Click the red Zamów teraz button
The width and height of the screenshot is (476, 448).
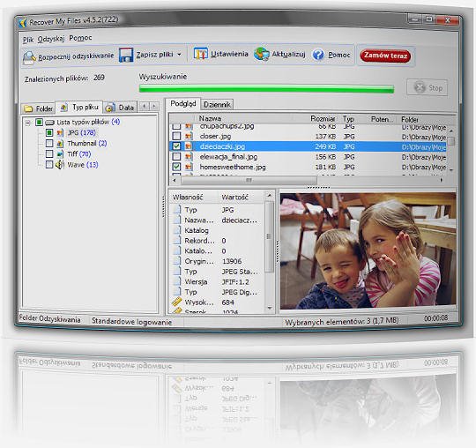[x=385, y=56]
